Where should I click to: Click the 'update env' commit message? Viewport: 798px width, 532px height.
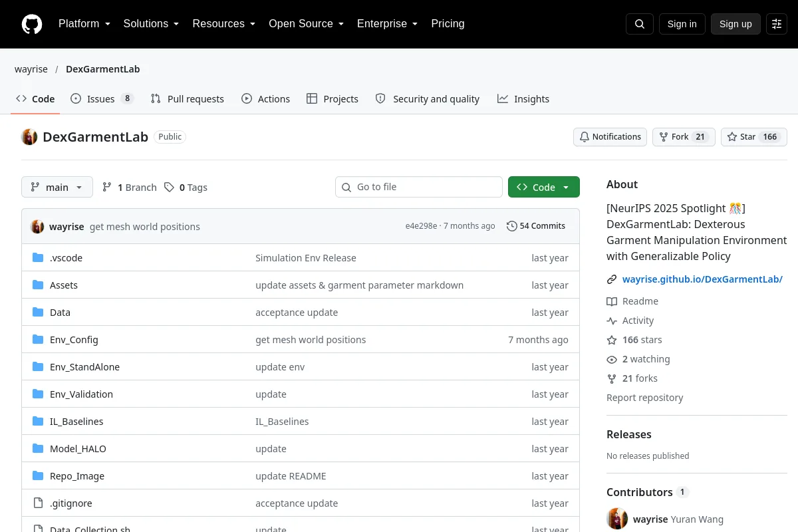pyautogui.click(x=280, y=367)
